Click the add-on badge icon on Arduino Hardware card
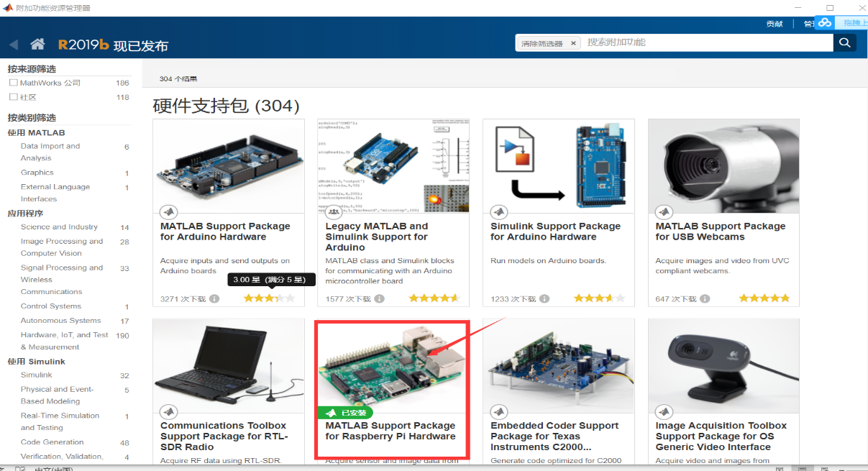This screenshot has height=471, width=868. pos(168,211)
